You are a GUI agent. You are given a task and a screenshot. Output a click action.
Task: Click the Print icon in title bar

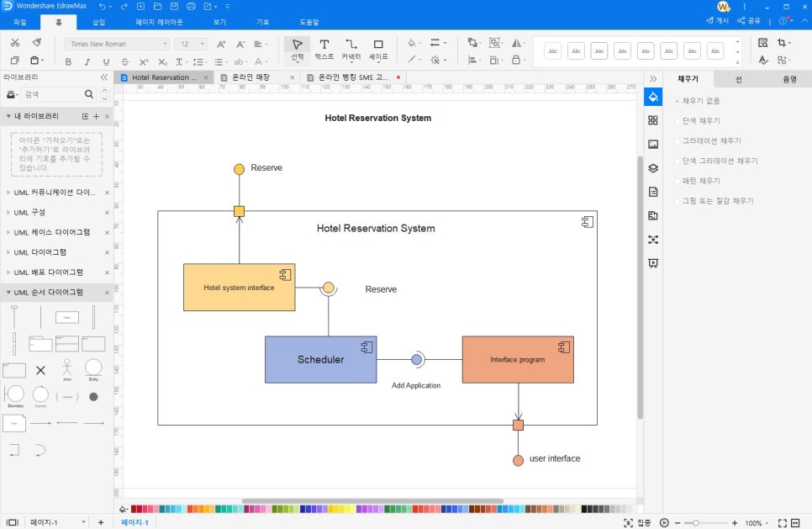(x=191, y=6)
